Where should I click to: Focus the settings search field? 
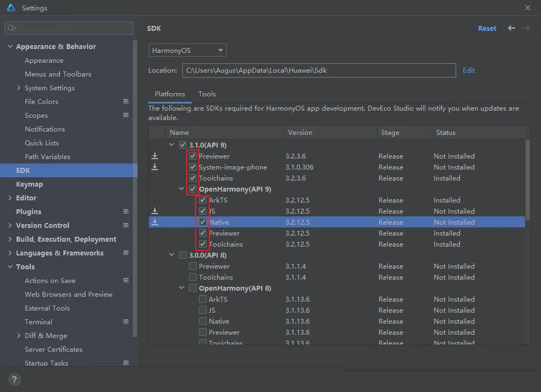(69, 28)
